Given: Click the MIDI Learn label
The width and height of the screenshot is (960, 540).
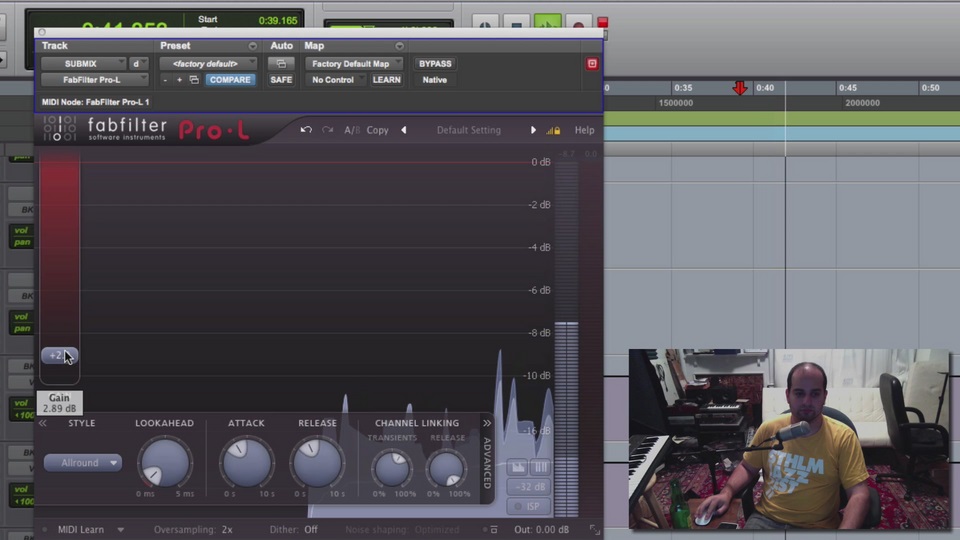Looking at the screenshot, I should 81,530.
